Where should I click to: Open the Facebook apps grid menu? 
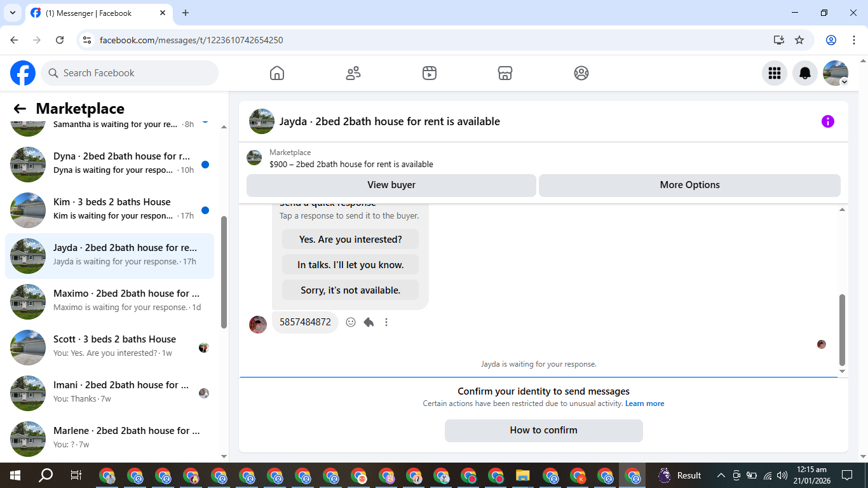point(775,73)
